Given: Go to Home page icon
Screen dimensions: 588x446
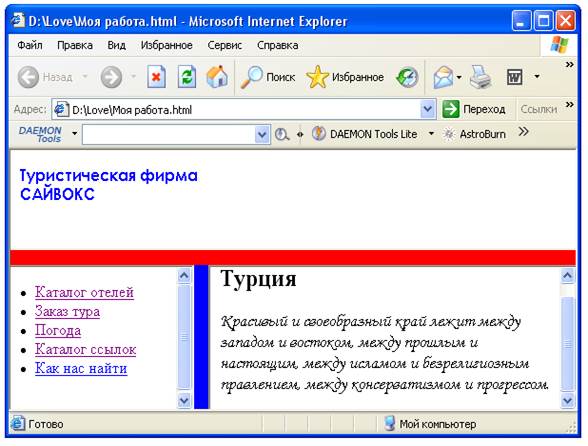Looking at the screenshot, I should pos(217,77).
